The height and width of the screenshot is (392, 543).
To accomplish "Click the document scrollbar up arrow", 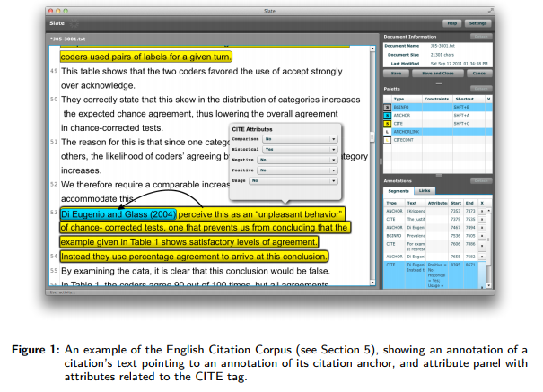I will 372,48.
